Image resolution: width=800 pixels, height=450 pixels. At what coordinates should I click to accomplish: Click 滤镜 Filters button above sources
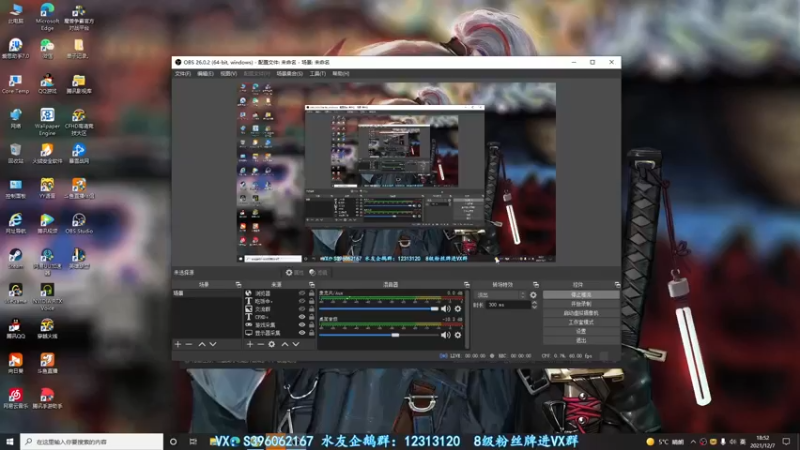tap(318, 273)
